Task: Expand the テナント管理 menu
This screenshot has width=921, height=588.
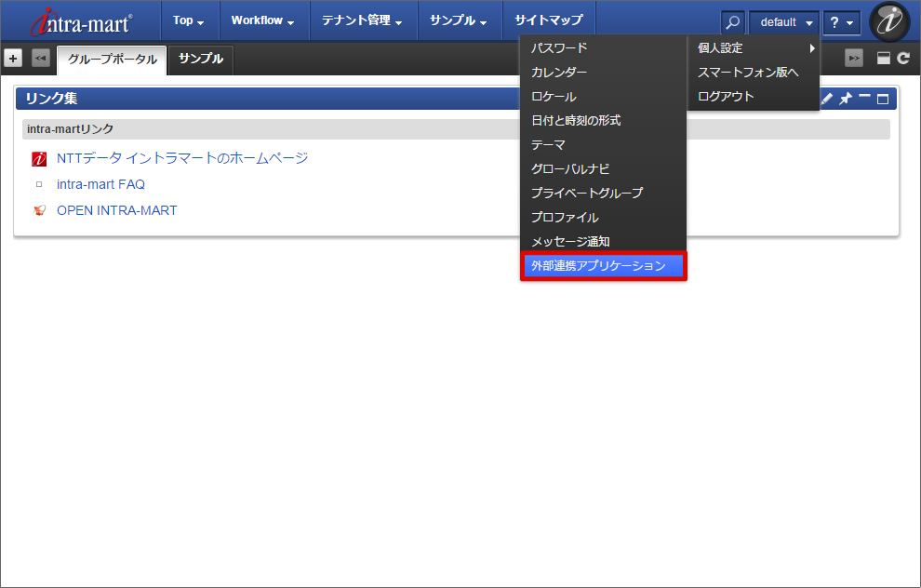Action: point(363,20)
